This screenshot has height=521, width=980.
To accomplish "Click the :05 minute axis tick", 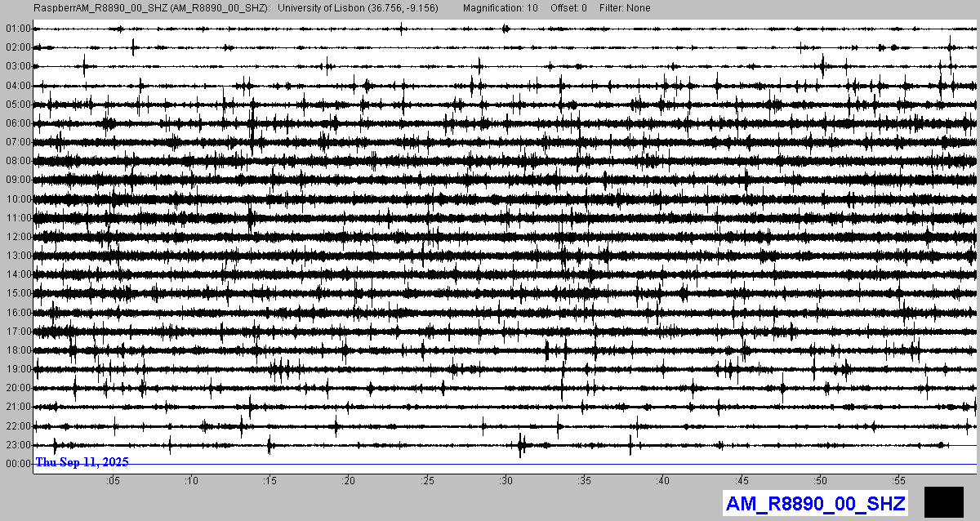I will tap(113, 481).
